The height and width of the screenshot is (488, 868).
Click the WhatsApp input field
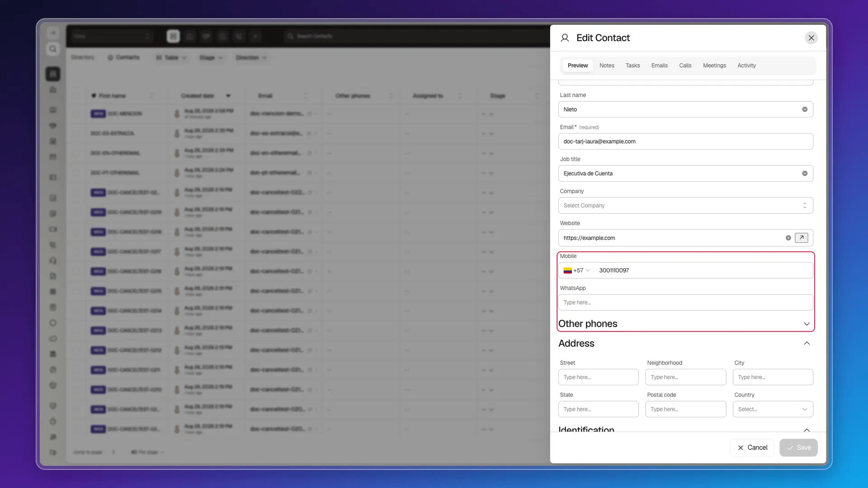pos(685,303)
